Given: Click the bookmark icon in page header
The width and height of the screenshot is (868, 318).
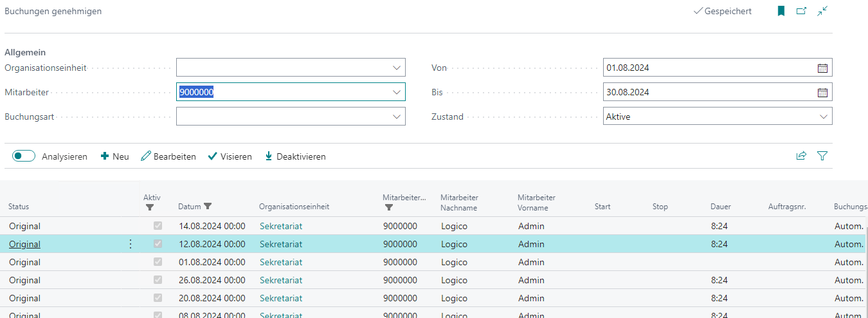Looking at the screenshot, I should tap(781, 11).
